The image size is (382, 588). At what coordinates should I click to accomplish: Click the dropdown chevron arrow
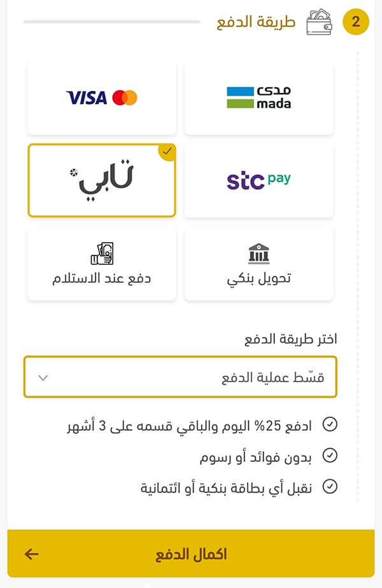pyautogui.click(x=43, y=377)
